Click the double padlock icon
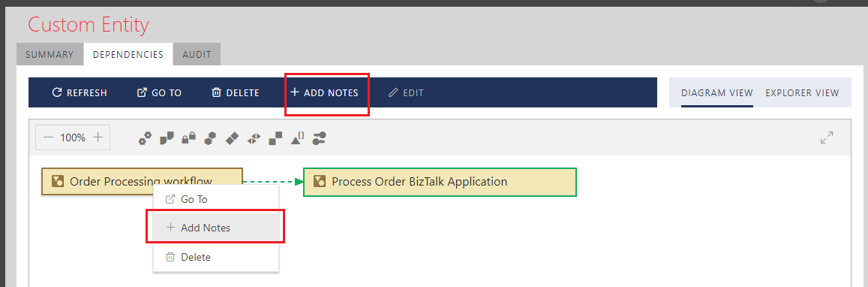Image resolution: width=868 pixels, height=287 pixels. tap(189, 137)
